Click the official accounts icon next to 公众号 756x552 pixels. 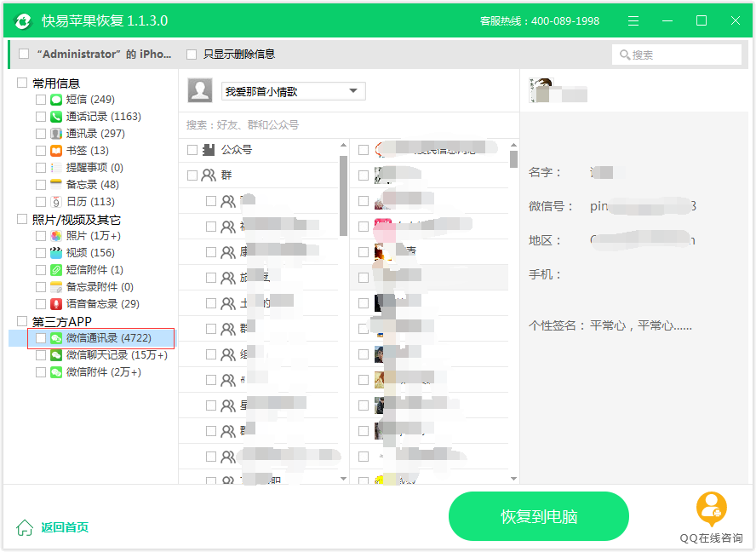[x=209, y=150]
